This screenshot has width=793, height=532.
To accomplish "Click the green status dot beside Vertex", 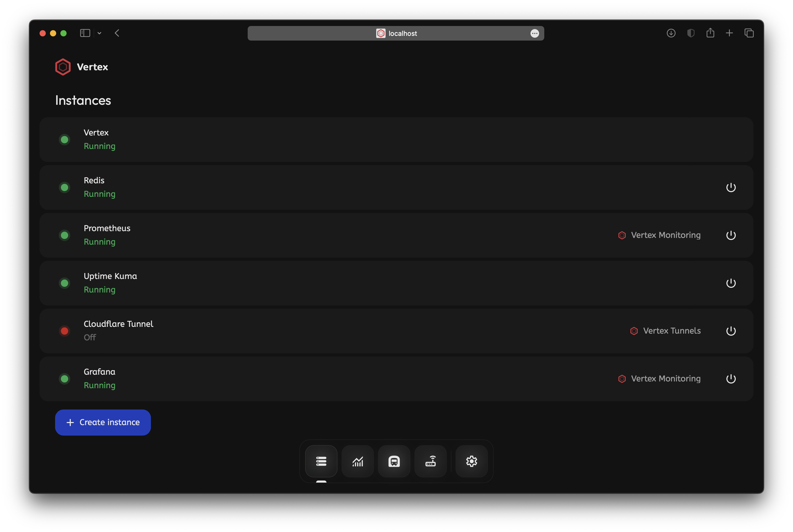I will tap(65, 139).
